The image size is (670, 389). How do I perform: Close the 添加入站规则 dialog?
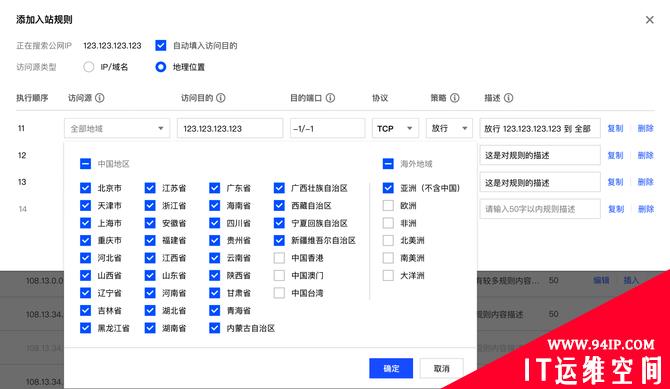tap(649, 20)
